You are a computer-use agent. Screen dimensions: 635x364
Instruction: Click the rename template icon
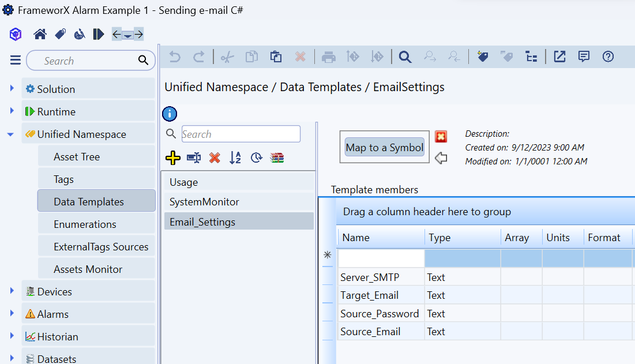[193, 158]
